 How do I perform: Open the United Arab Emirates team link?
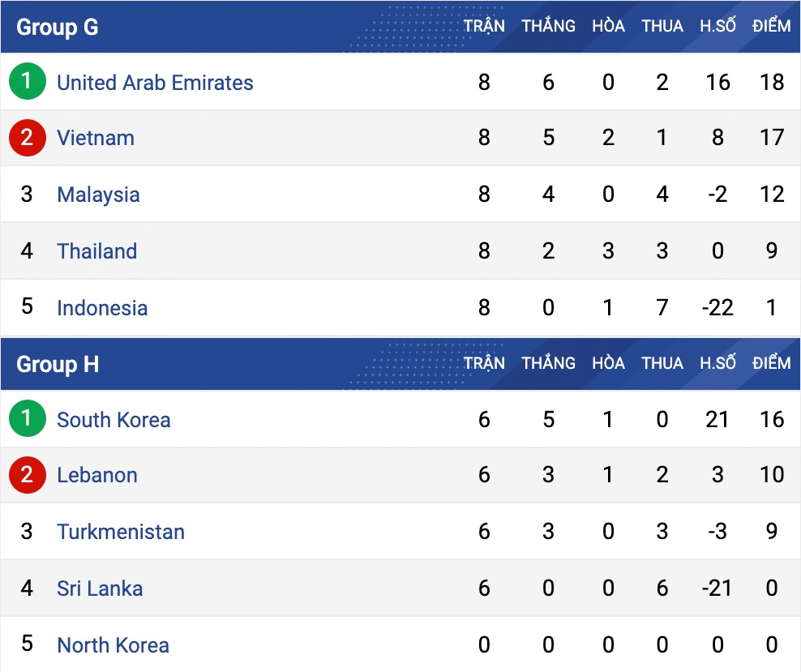[155, 83]
